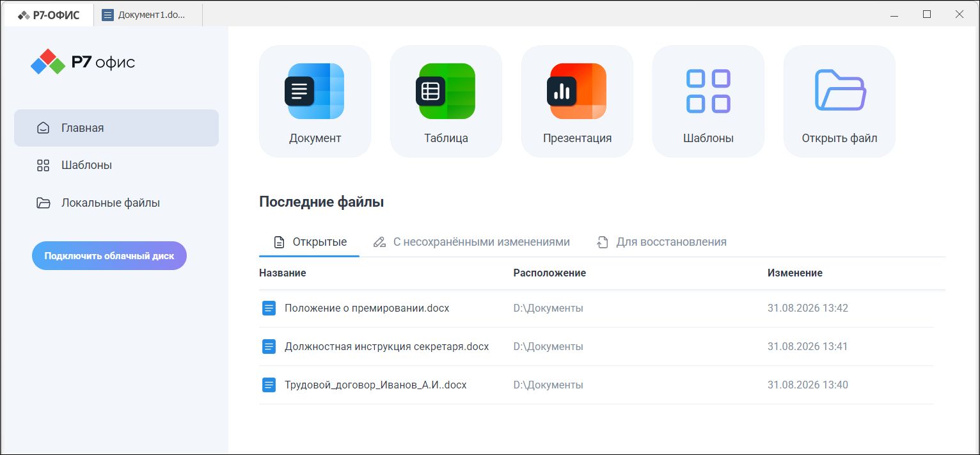The height and width of the screenshot is (455, 980).
Task: Click the Последние файлы heading
Action: 321,202
